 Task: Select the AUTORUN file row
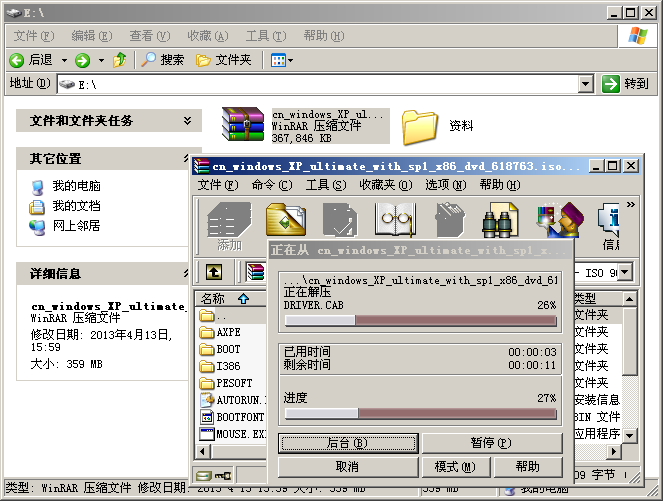coord(232,400)
